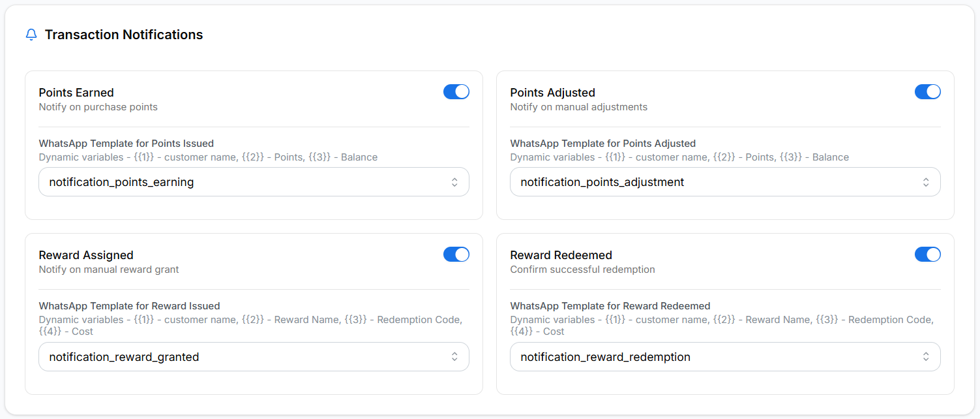Image resolution: width=980 pixels, height=419 pixels.
Task: Open the Points Adjusted template dropdown
Action: coord(725,181)
